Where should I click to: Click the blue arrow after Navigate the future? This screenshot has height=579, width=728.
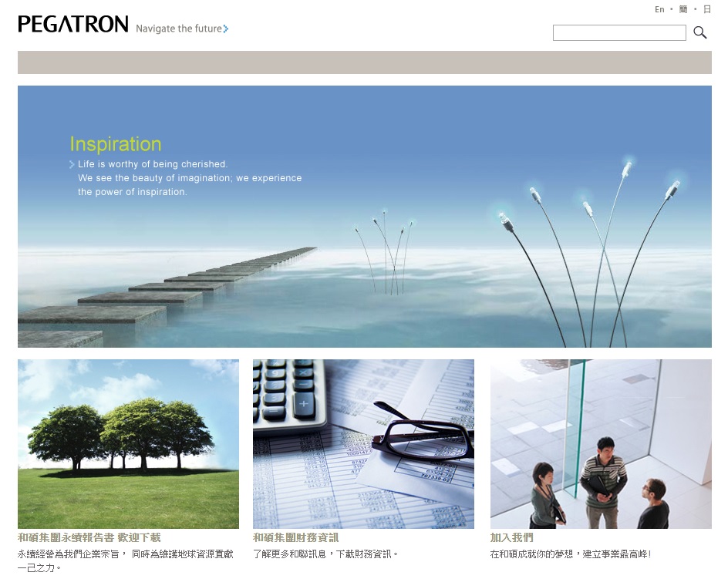pyautogui.click(x=226, y=29)
